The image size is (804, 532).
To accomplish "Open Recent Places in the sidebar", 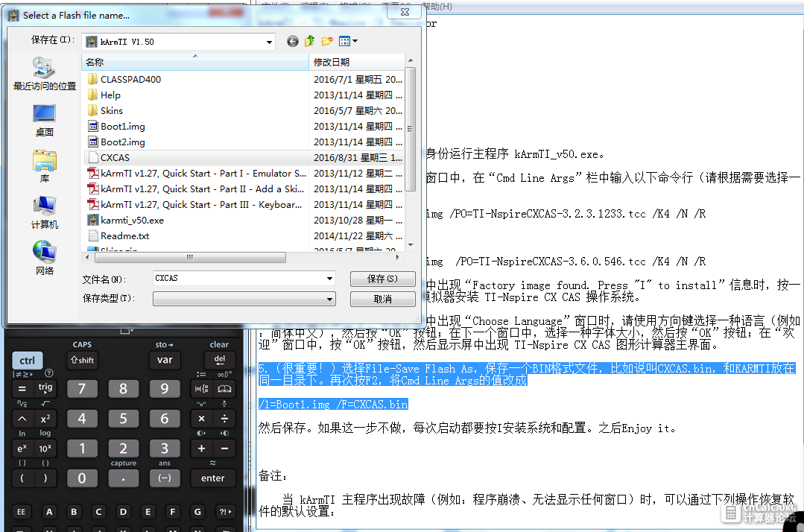I will [44, 74].
